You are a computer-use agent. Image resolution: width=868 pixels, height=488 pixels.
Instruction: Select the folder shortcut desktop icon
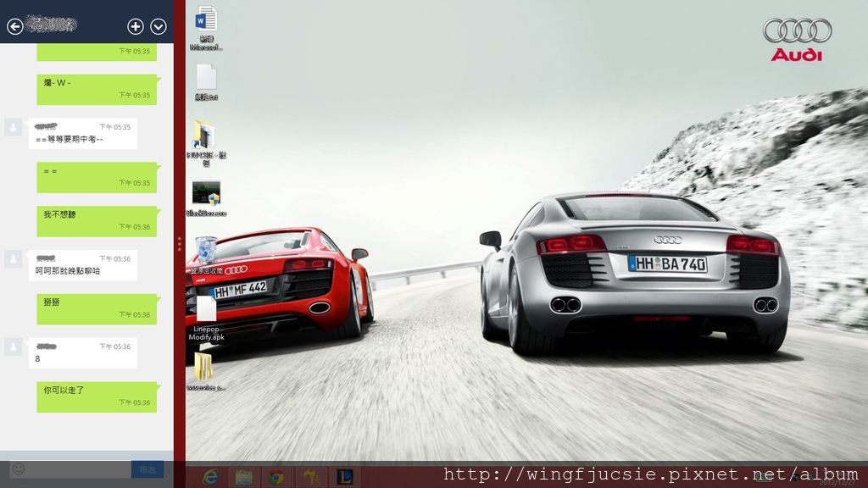(206, 143)
